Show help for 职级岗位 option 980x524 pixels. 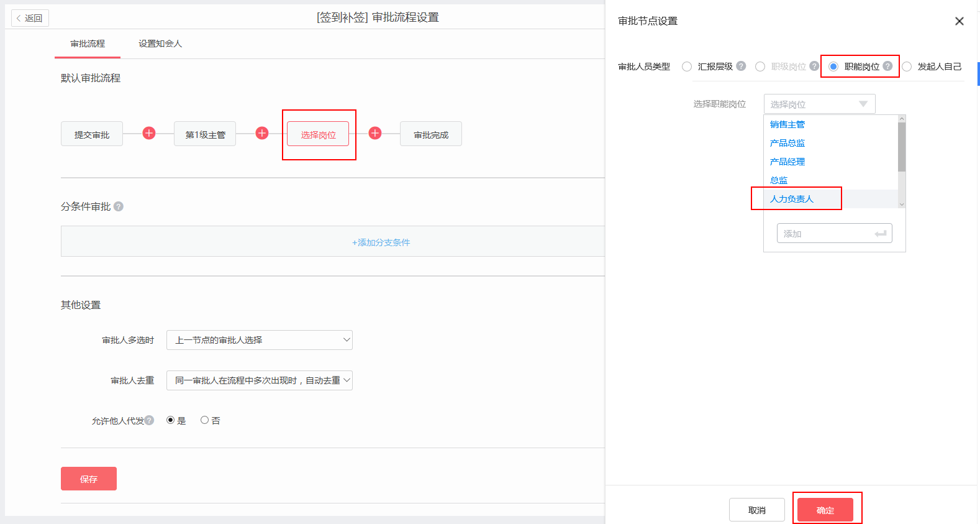(814, 66)
